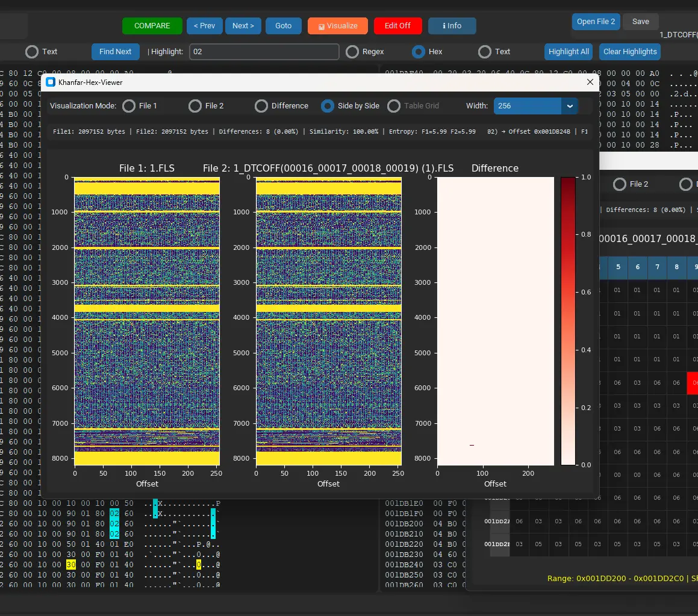Open the Goto dialog

coord(283,26)
